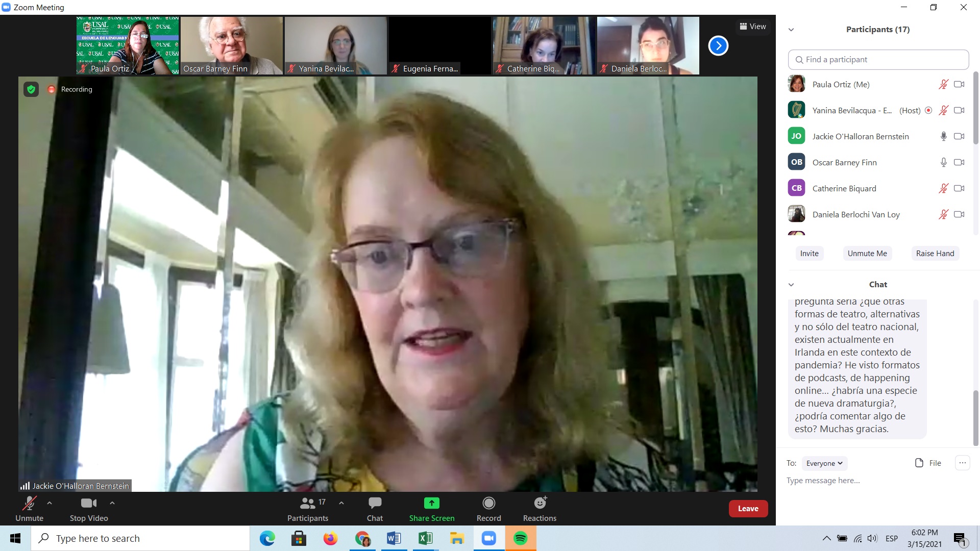Click the green encryption shield icon
The width and height of the screenshot is (980, 551).
[x=31, y=89]
